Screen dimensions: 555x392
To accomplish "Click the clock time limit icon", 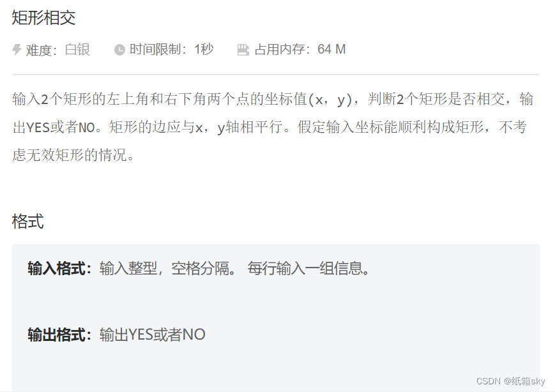I will (119, 50).
